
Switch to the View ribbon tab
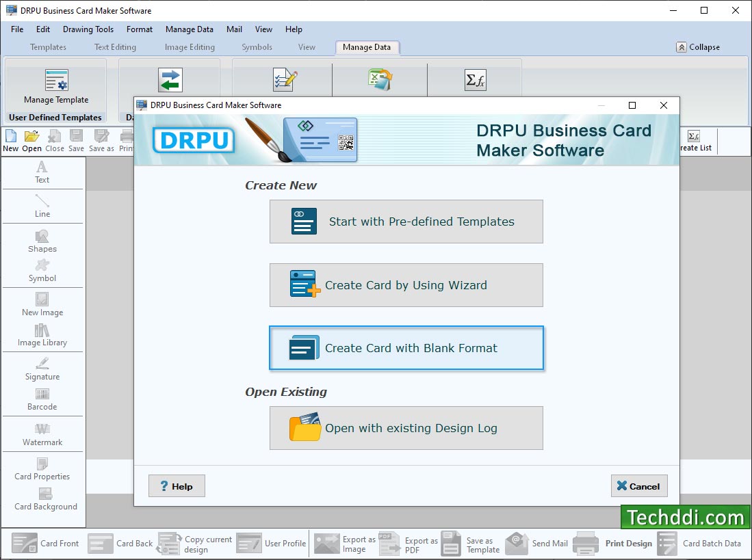point(307,47)
